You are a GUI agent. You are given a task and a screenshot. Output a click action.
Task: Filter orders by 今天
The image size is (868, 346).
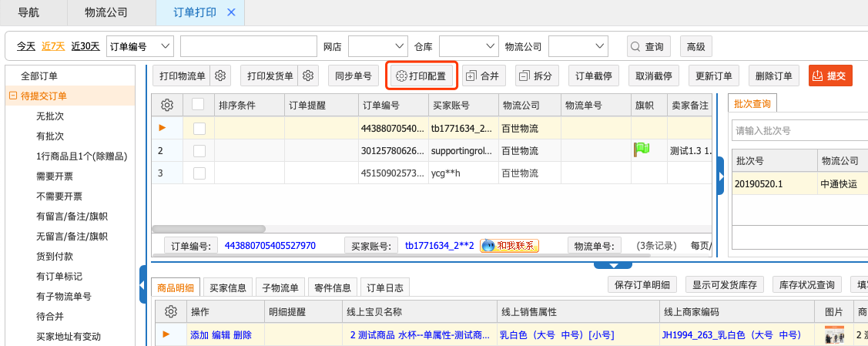point(26,46)
